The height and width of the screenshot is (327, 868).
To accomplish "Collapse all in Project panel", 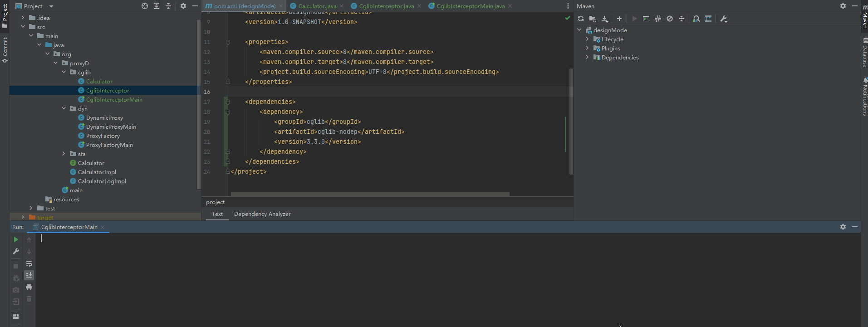I will point(168,6).
